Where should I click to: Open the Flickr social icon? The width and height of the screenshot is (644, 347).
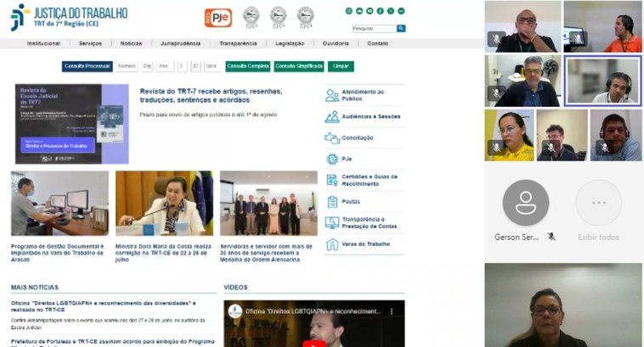click(x=401, y=11)
